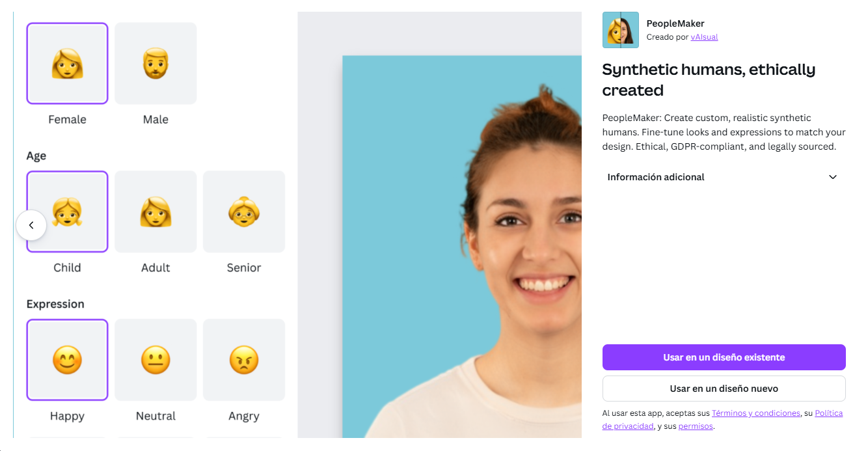
Task: Expand the Información adicional section
Action: point(655,176)
